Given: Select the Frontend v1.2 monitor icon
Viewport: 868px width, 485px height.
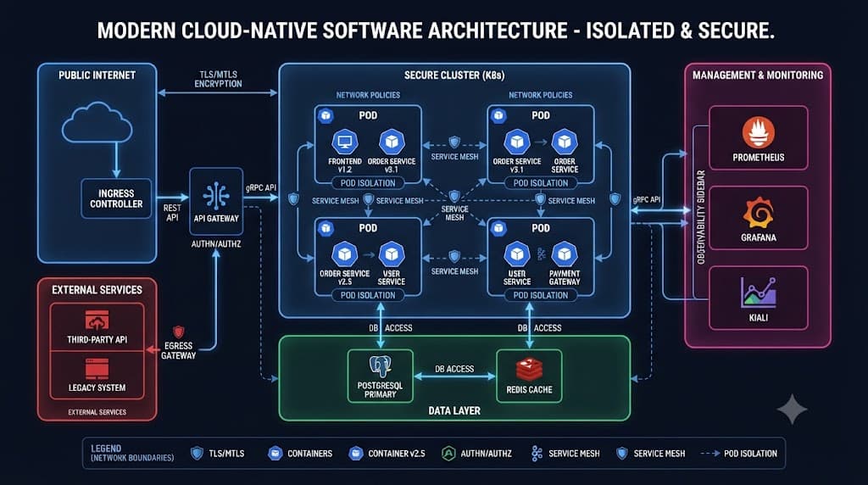Looking at the screenshot, I should pyautogui.click(x=344, y=142).
